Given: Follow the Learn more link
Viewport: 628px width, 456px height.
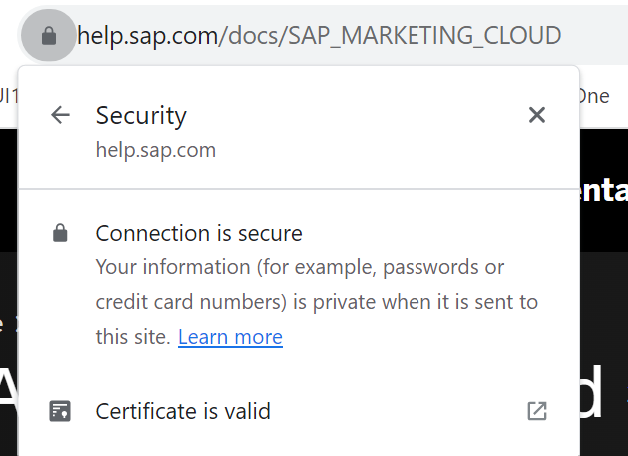Looking at the screenshot, I should (x=230, y=337).
